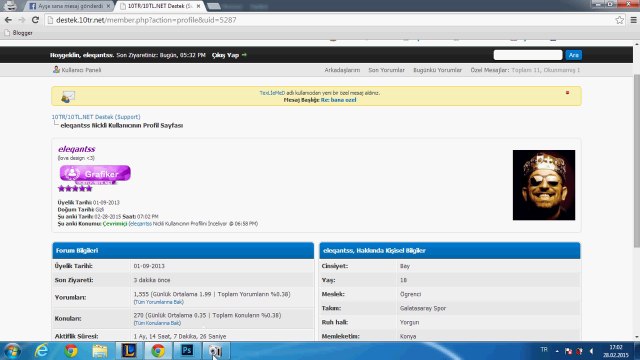
Task: Go to 10TR/10TL.NET Destek (Support) breadcrumb
Action: [96, 117]
